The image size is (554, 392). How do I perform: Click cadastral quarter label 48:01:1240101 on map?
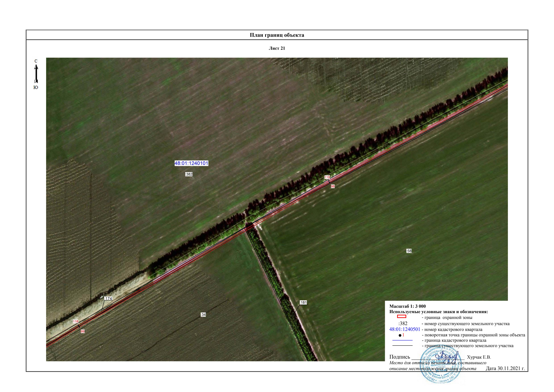pyautogui.click(x=191, y=163)
